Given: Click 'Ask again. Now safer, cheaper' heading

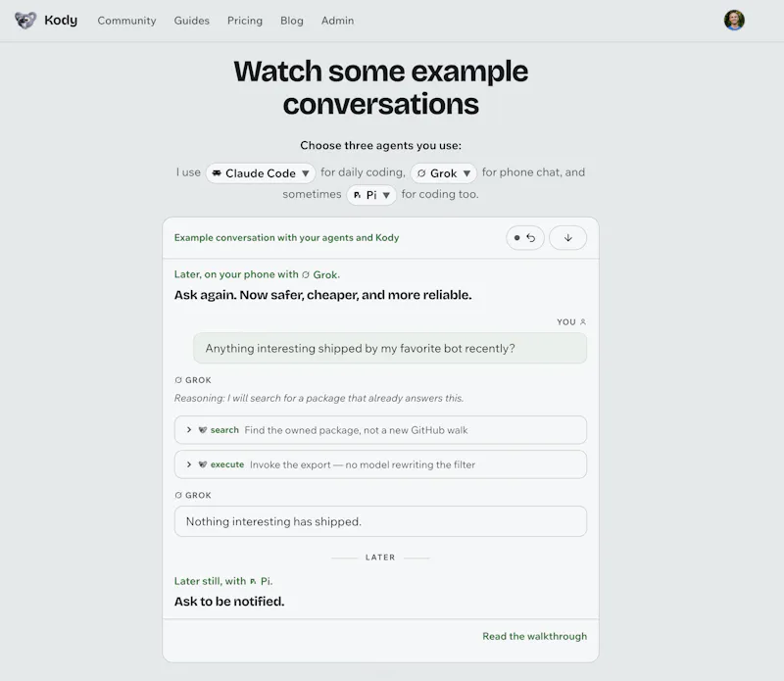Looking at the screenshot, I should pyautogui.click(x=323, y=295).
